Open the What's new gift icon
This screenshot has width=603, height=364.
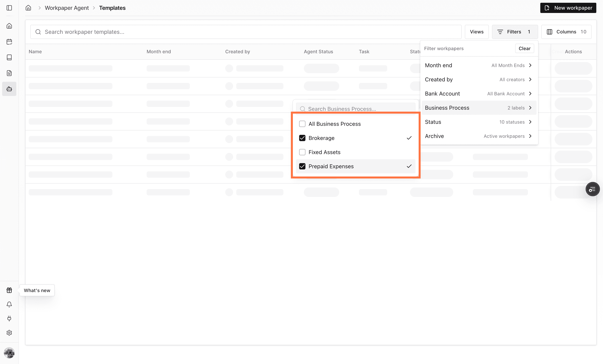pos(9,290)
